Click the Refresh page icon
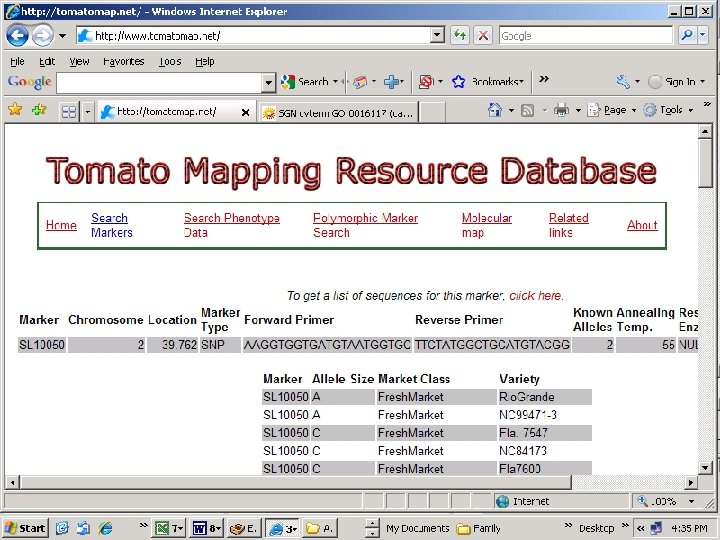Image resolution: width=720 pixels, height=540 pixels. click(460, 35)
